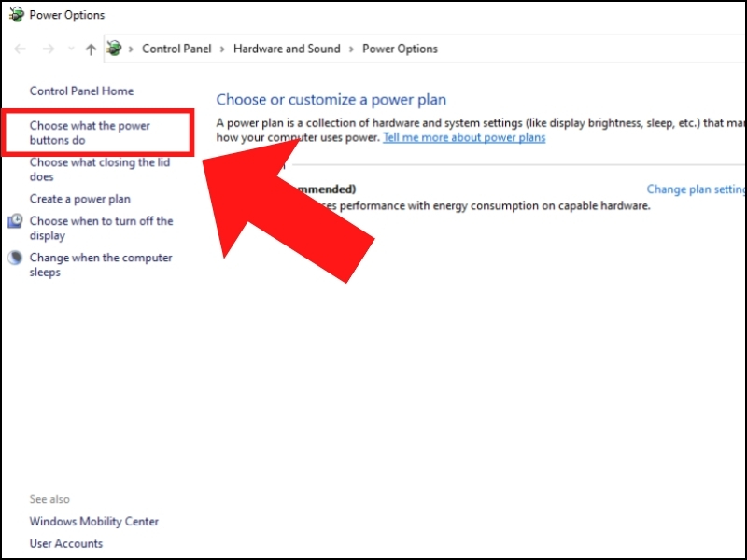
Task: Click the moon icon beside computer sleeps
Action: [x=15, y=259]
